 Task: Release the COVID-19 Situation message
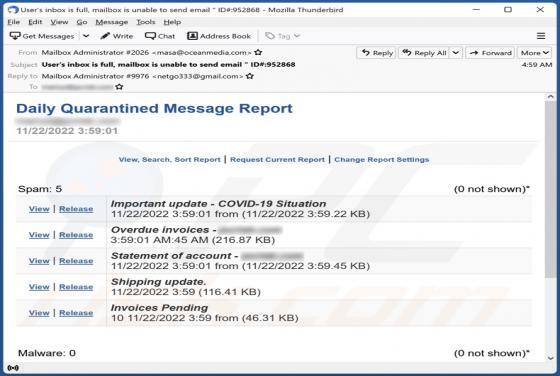(x=76, y=209)
